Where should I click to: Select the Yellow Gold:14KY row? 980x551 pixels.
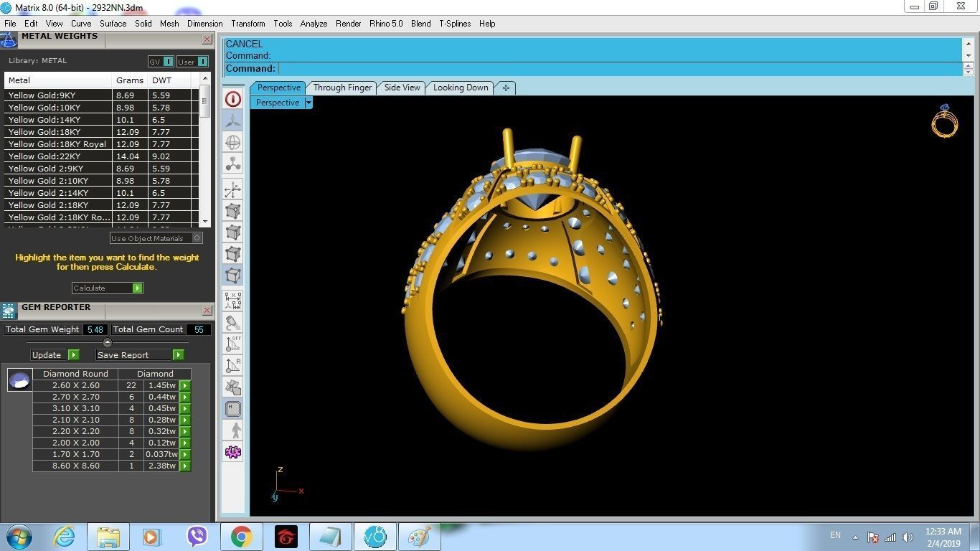tap(101, 120)
